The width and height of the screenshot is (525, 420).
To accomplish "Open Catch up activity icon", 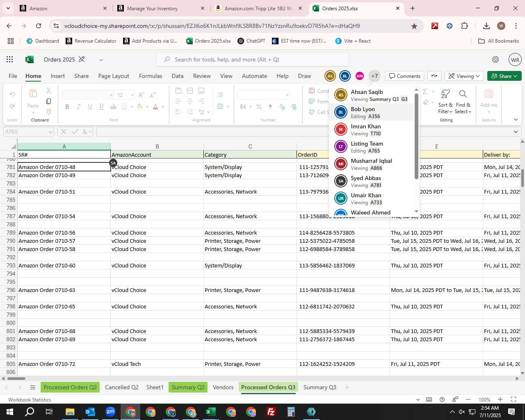I will pyautogui.click(x=434, y=76).
